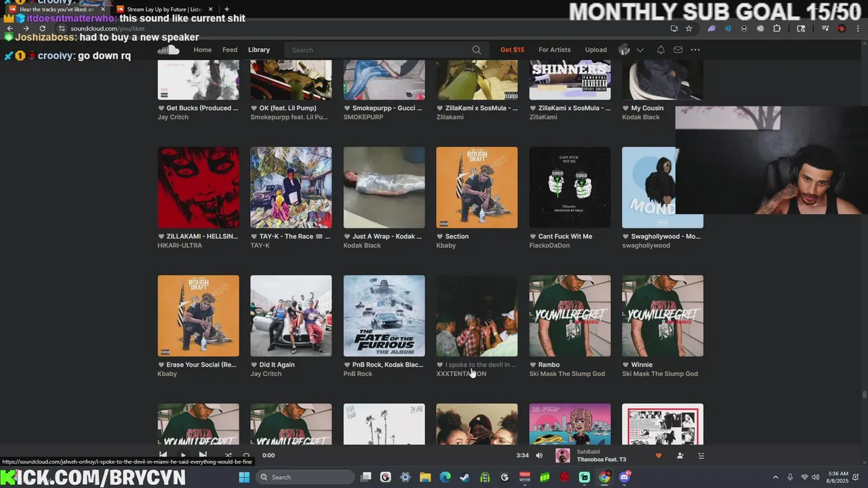Screen dimensions: 868x488
Task: Unlike the Winnie track heart icon
Action: click(626, 365)
